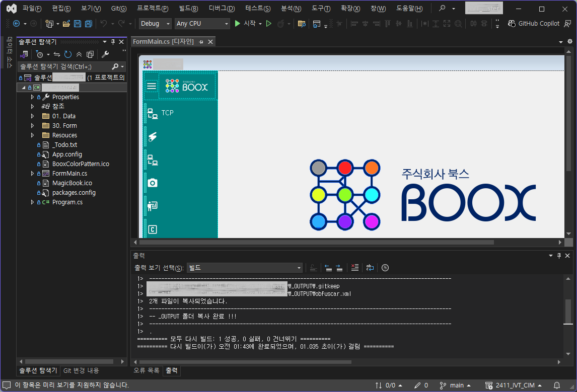Select BooxColorPattern.ico file

[81, 164]
